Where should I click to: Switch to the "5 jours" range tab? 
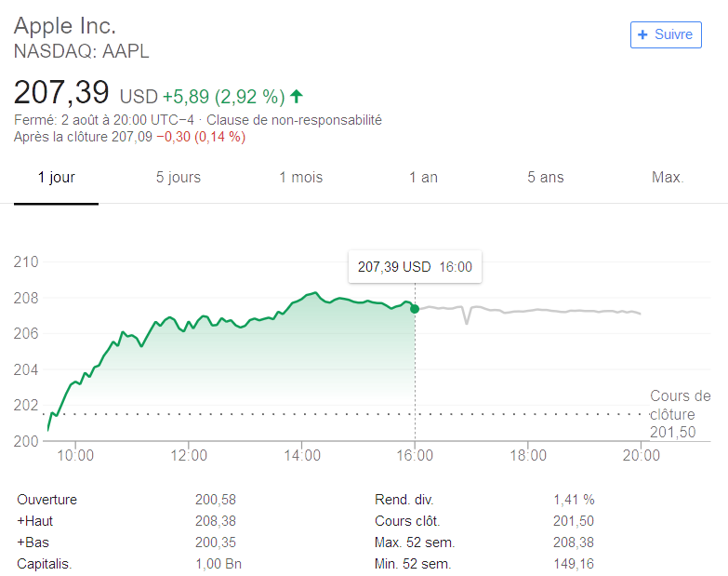tap(179, 177)
